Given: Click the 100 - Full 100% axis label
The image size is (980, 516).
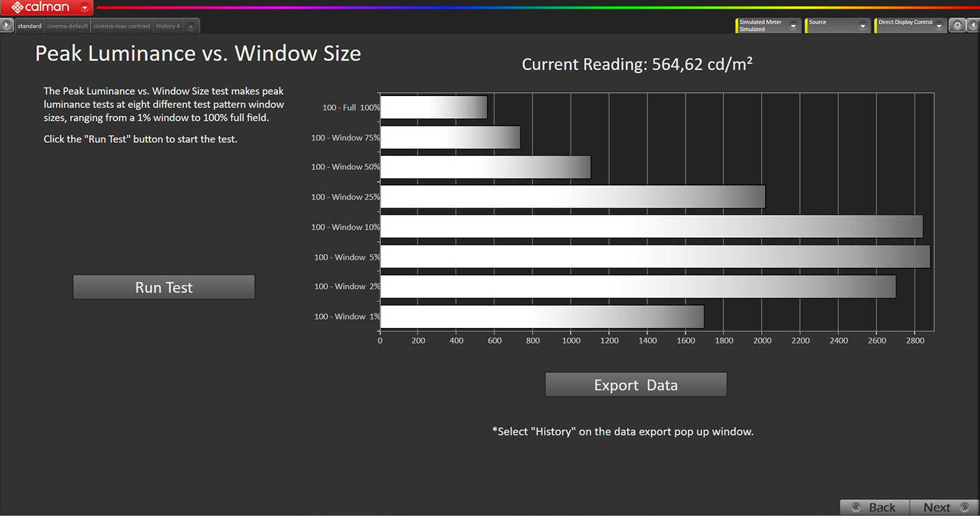Looking at the screenshot, I should click(351, 107).
